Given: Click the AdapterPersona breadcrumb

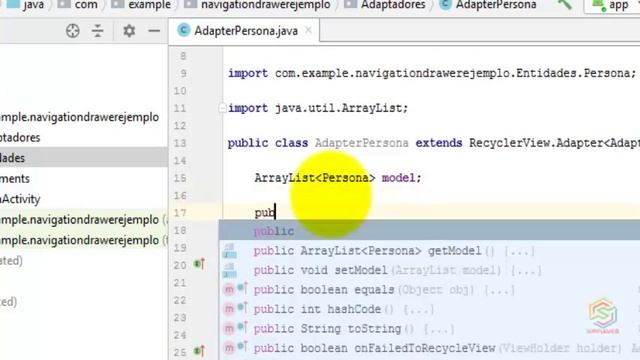Looking at the screenshot, I should coord(488,5).
